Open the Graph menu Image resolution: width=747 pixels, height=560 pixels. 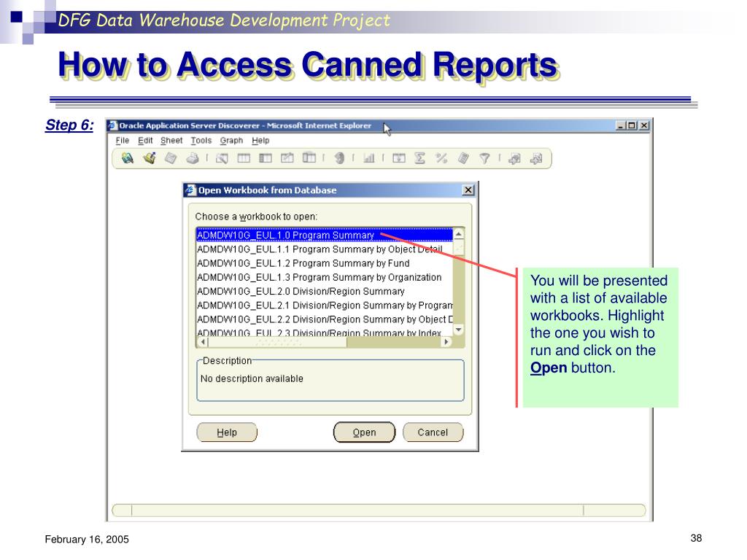[231, 141]
